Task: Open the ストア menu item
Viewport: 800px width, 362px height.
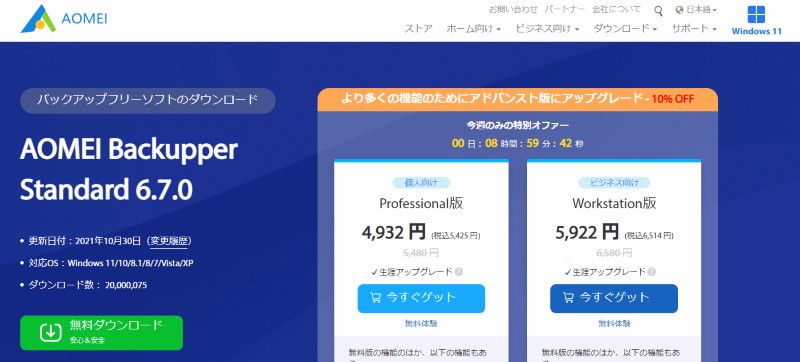Action: coord(418,29)
